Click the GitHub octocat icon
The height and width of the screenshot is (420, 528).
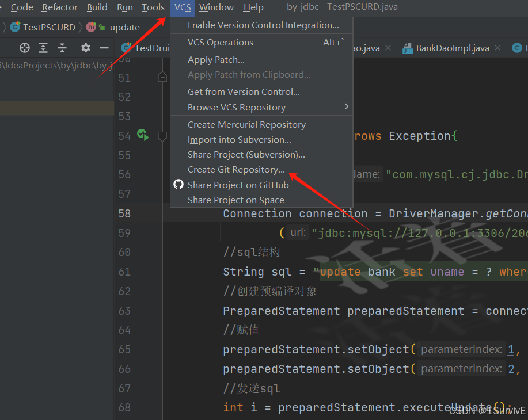(178, 185)
